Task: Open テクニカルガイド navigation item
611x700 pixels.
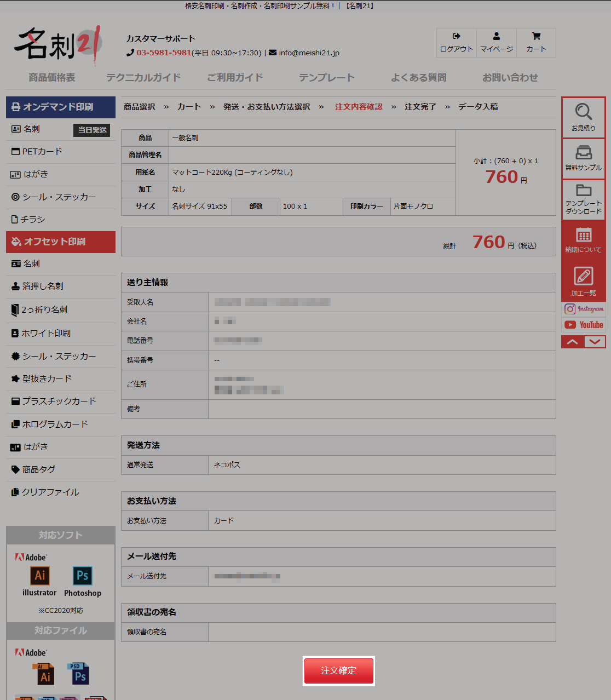Action: [143, 78]
